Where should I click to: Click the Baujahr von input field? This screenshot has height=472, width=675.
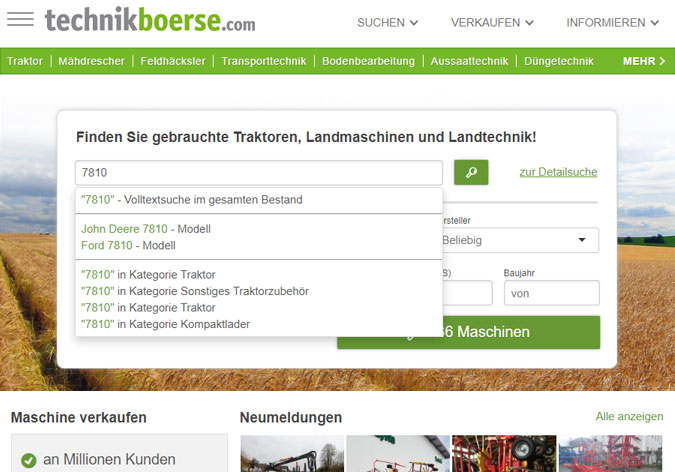[551, 293]
